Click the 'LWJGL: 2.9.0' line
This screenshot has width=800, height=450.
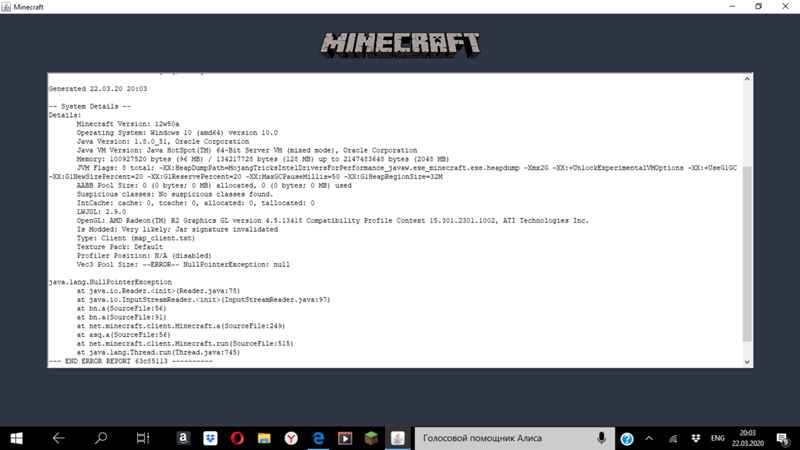pyautogui.click(x=101, y=212)
